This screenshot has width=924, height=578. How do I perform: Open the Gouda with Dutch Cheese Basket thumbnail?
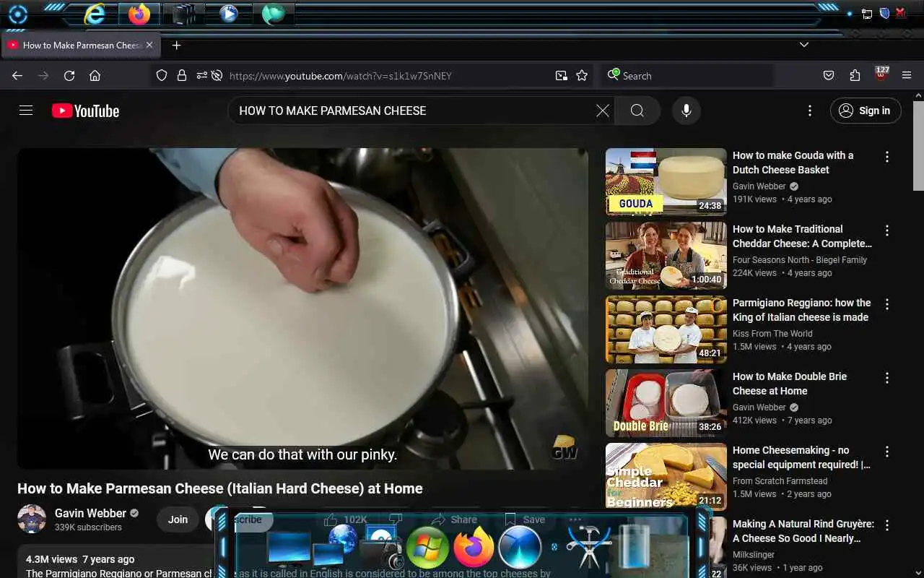tap(666, 182)
